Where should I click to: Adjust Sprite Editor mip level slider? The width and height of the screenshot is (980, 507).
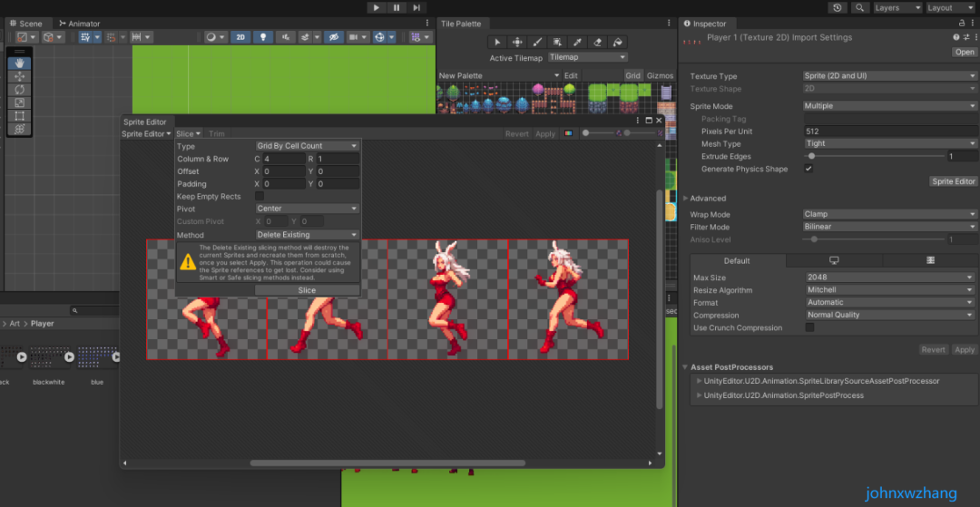[x=640, y=133]
